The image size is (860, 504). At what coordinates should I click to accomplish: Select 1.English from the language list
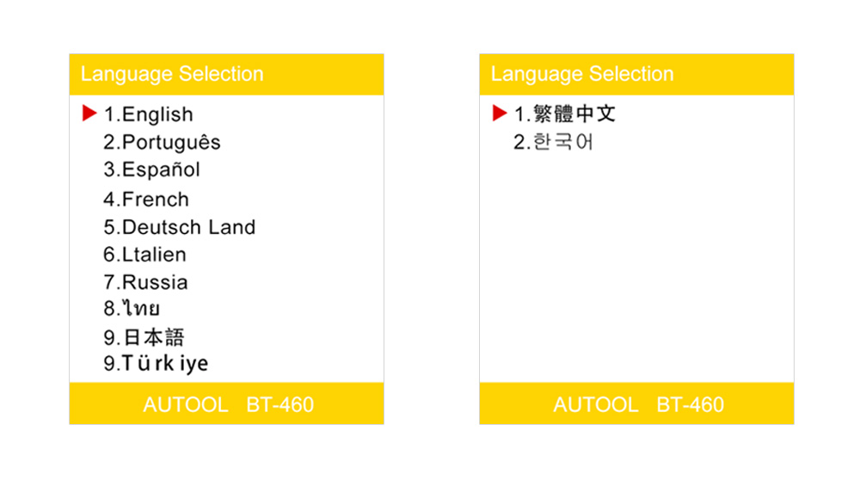coord(149,114)
